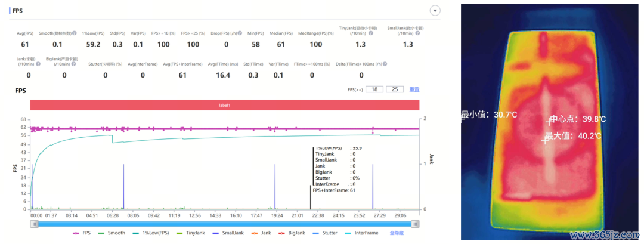Select the red label1 segment bar
The image size is (644, 244).
click(225, 105)
